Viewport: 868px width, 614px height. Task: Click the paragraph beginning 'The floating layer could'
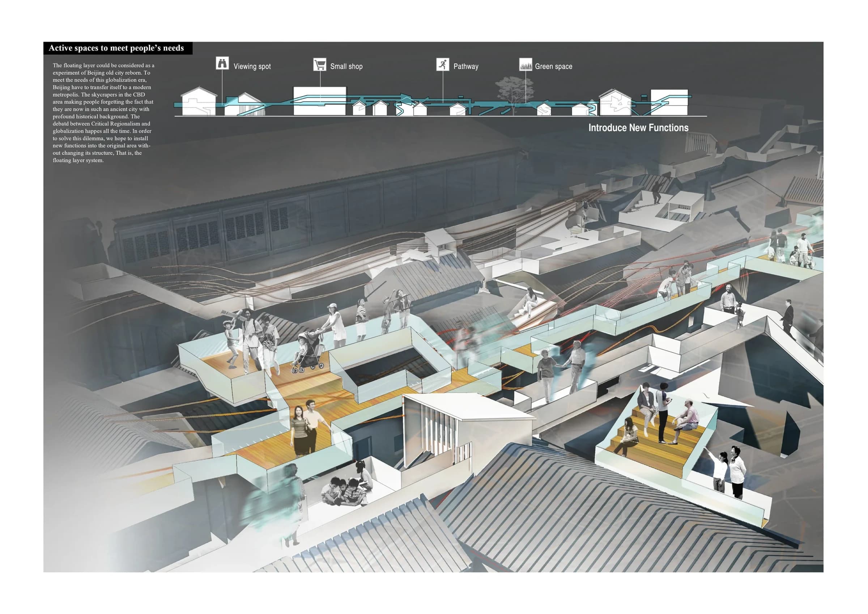103,113
